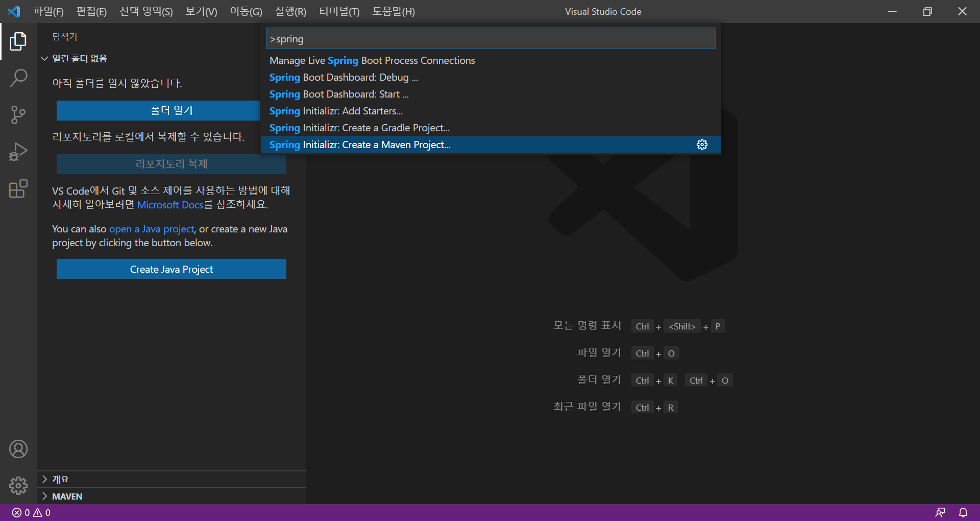Screen dimensions: 980x521
Task: Open notifications bell in status bar
Action: point(963,512)
